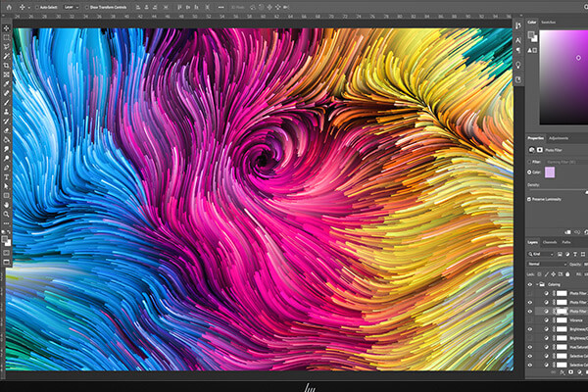Image resolution: width=588 pixels, height=392 pixels.
Task: Select the Frame tool
Action: (7, 74)
